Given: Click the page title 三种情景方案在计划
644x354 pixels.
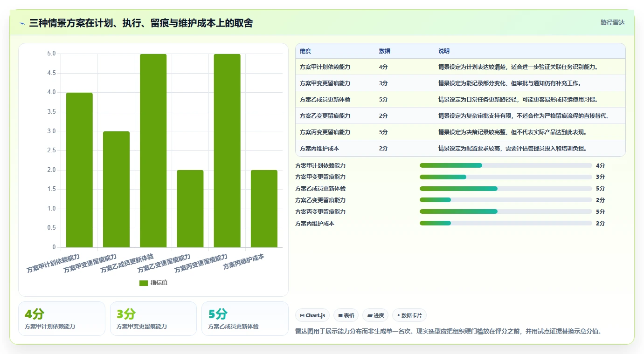Looking at the screenshot, I should (141, 23).
